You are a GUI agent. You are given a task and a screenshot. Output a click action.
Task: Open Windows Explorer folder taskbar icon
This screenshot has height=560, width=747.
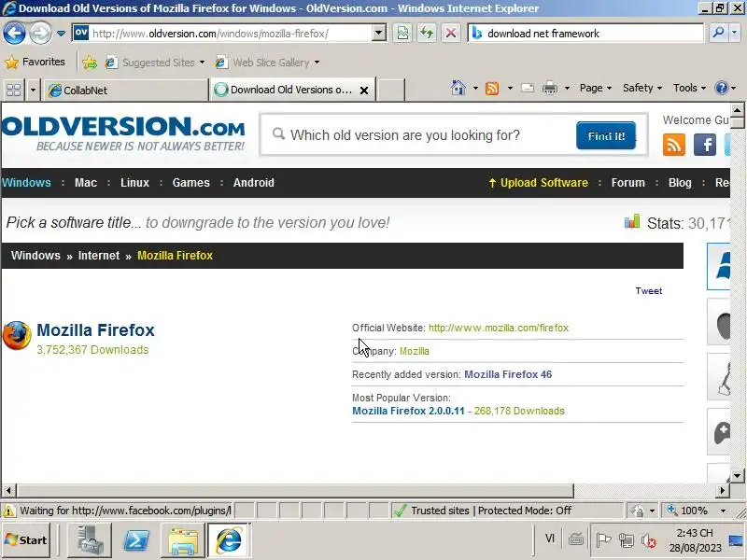click(x=183, y=540)
